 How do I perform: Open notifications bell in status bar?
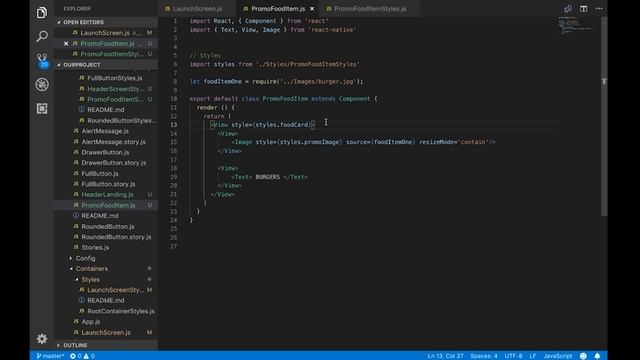(x=597, y=356)
